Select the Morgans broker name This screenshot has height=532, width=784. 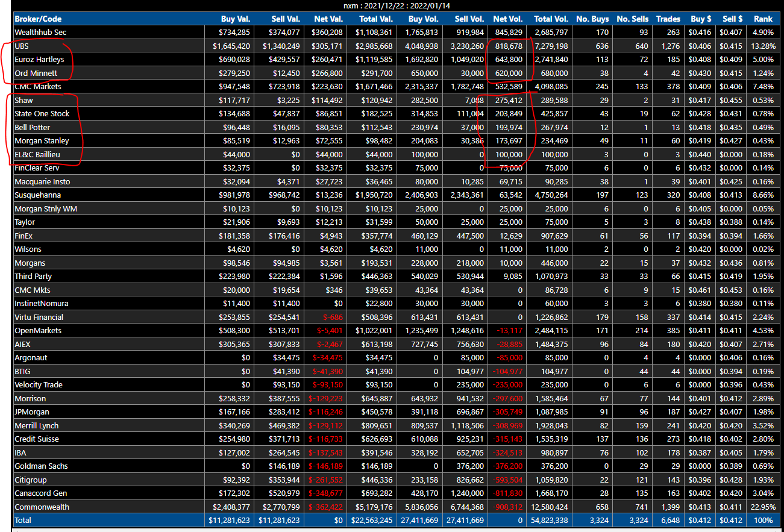[30, 263]
